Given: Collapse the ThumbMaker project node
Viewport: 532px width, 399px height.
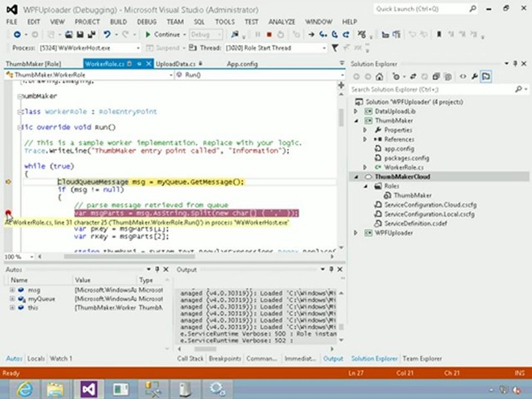Looking at the screenshot, I should pyautogui.click(x=356, y=121).
